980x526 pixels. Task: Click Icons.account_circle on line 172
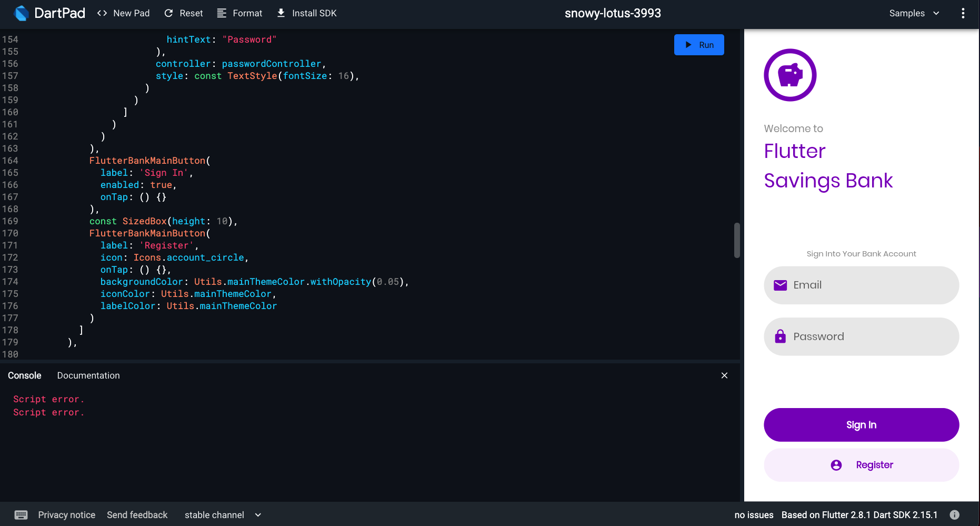[188, 257]
